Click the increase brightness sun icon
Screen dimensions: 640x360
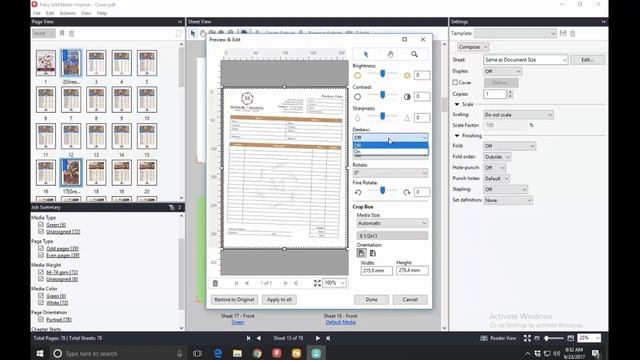click(407, 76)
